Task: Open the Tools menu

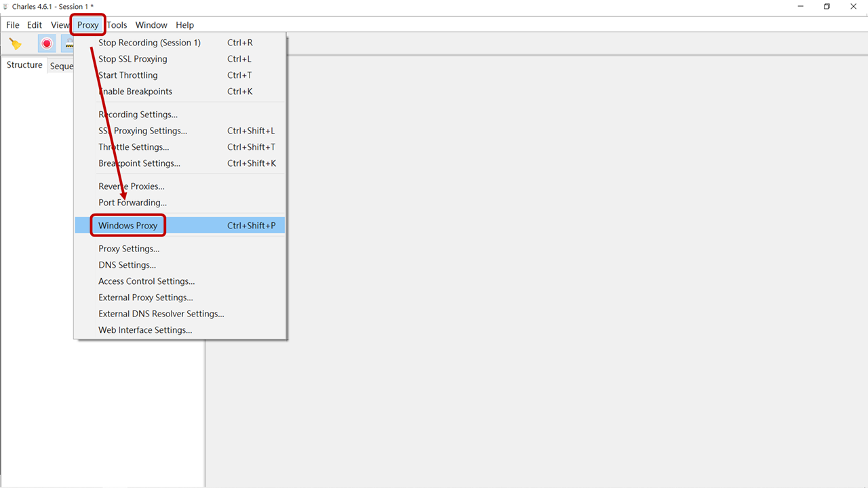Action: pos(117,25)
